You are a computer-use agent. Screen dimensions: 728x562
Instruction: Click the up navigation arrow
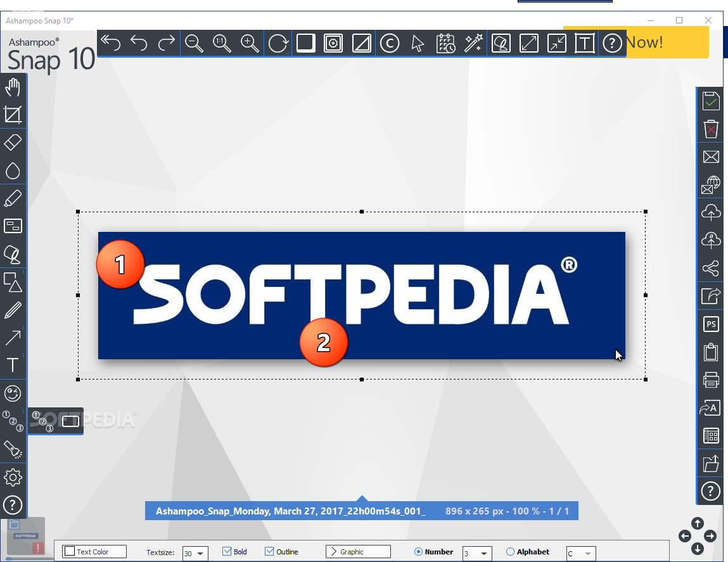click(698, 523)
